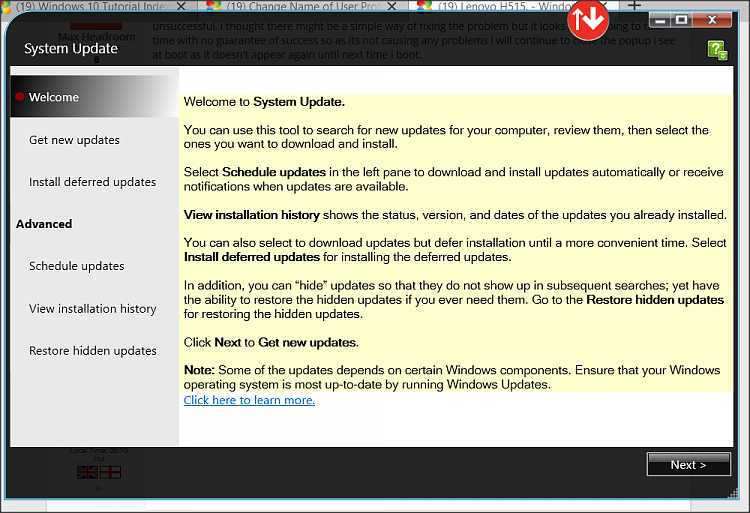Switch to Windows 10 Tutorial Index browser tab
The width and height of the screenshot is (750, 513).
[93, 6]
